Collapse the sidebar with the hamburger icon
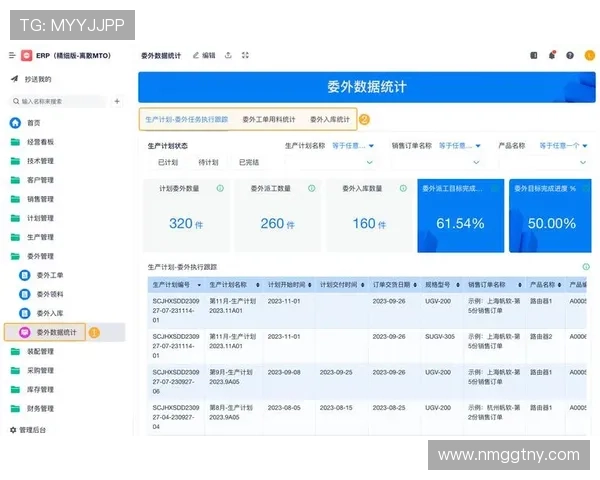This screenshot has height=480, width=600. click(x=12, y=56)
